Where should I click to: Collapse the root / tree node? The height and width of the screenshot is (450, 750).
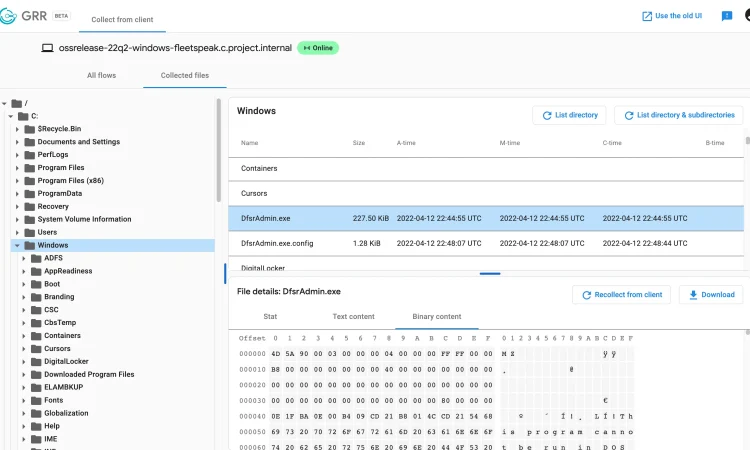coord(4,103)
